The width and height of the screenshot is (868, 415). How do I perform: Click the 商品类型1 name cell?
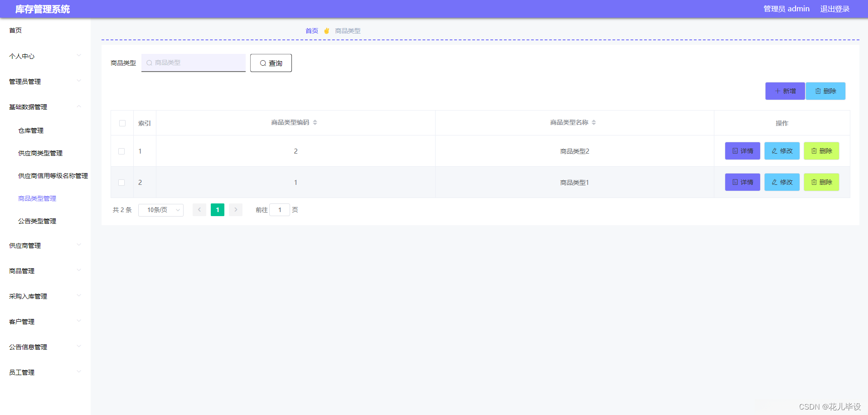coord(574,183)
